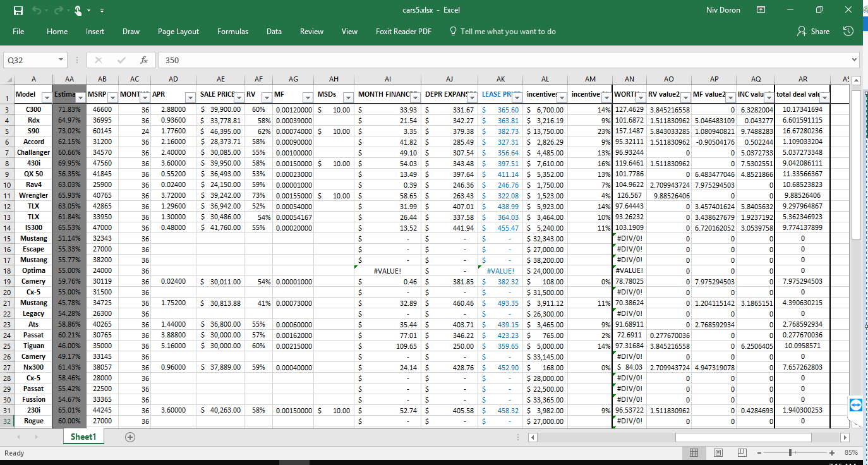868x465 pixels.
Task: Switch to Page Layout view in status bar
Action: 718,453
